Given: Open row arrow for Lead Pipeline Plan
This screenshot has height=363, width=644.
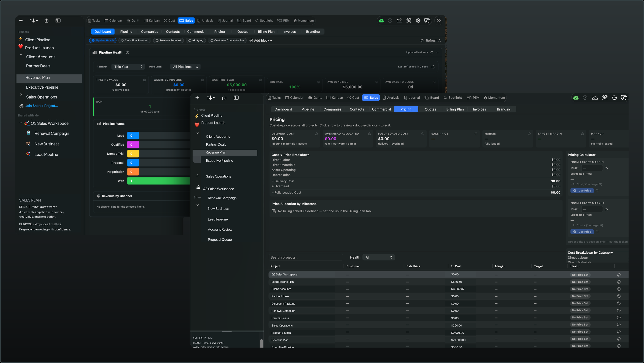Looking at the screenshot, I should tap(619, 282).
